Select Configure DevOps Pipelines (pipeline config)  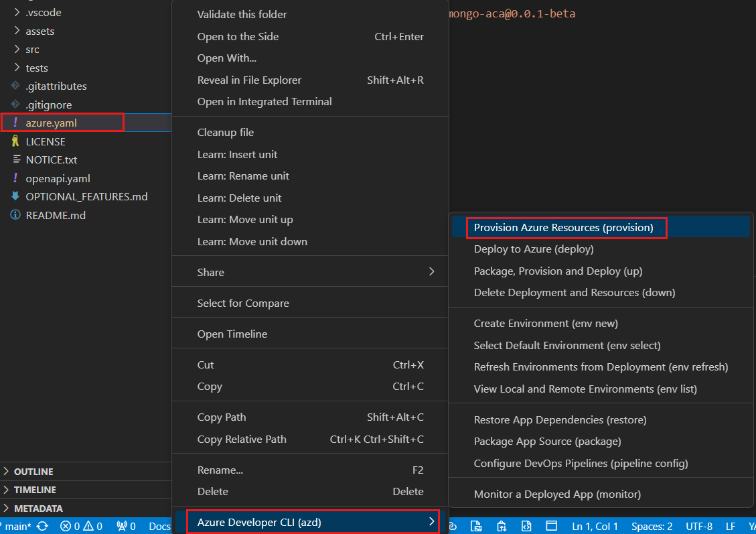(x=601, y=464)
